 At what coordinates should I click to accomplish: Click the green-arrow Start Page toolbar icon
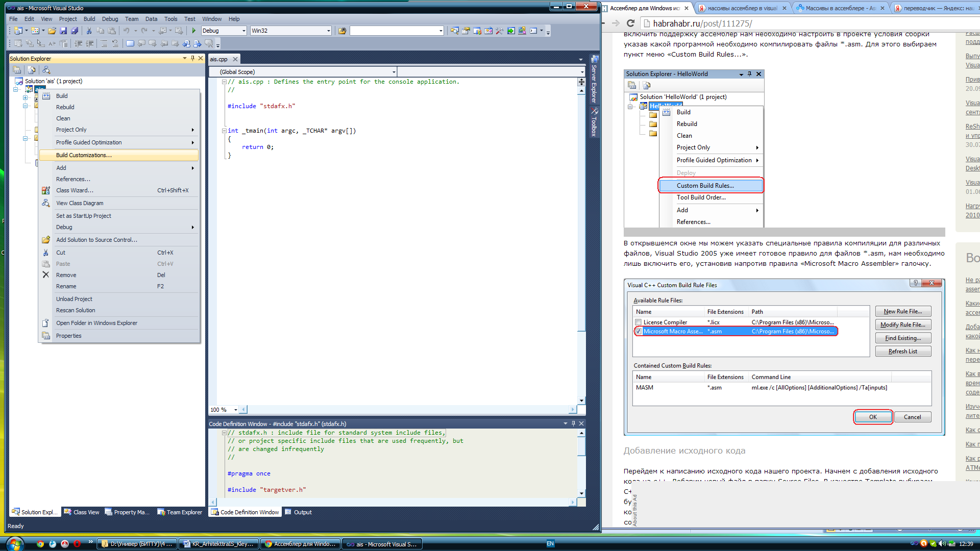[511, 31]
